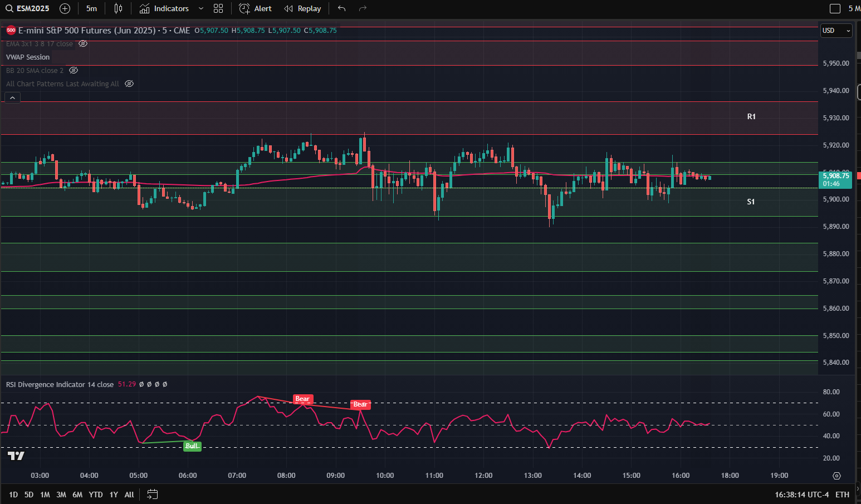Image resolution: width=861 pixels, height=504 pixels.
Task: Open timezone menu 16:38:14 UTC-4
Action: [801, 495]
